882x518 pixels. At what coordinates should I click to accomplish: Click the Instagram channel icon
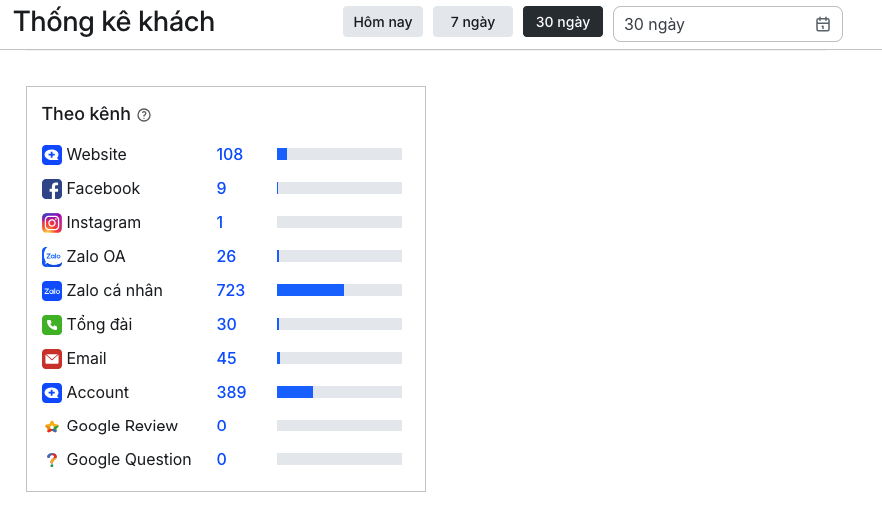pyautogui.click(x=52, y=223)
